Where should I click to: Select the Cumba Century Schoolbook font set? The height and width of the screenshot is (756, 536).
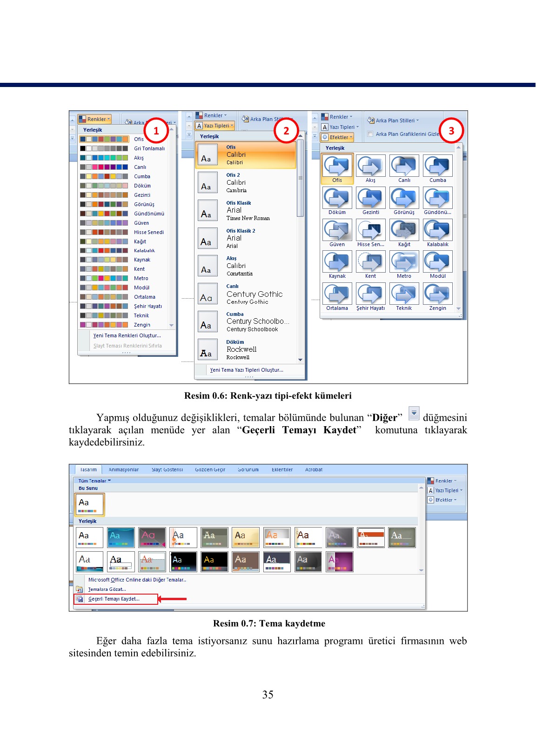[246, 322]
